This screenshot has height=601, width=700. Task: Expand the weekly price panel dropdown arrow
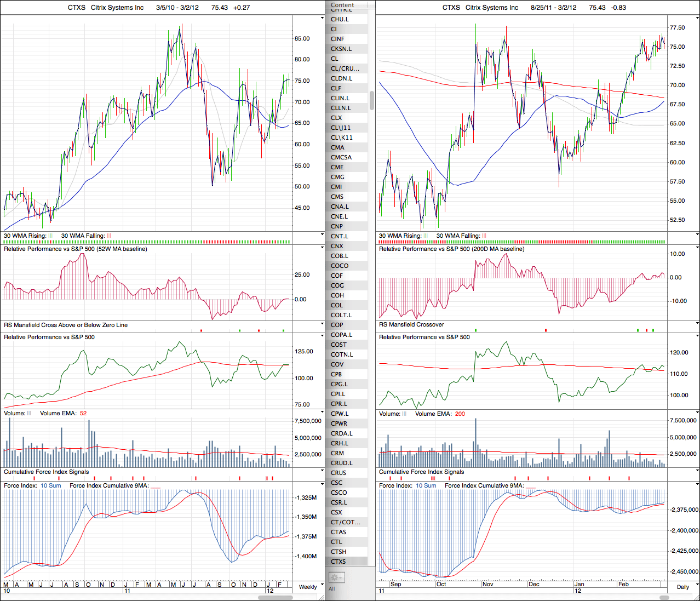pos(322,18)
